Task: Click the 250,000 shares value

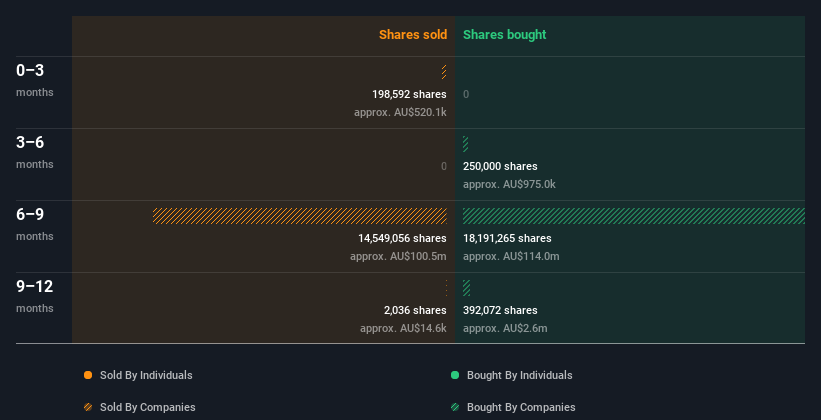Action: point(500,166)
